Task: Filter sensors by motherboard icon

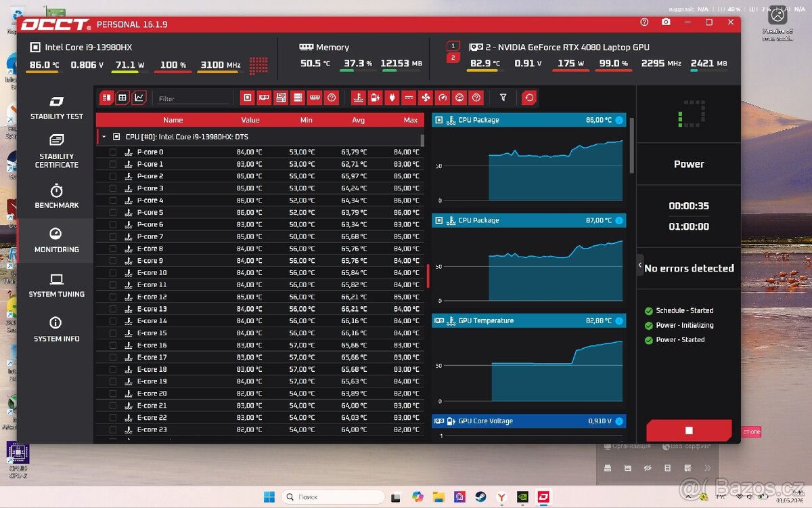Action: [x=281, y=98]
